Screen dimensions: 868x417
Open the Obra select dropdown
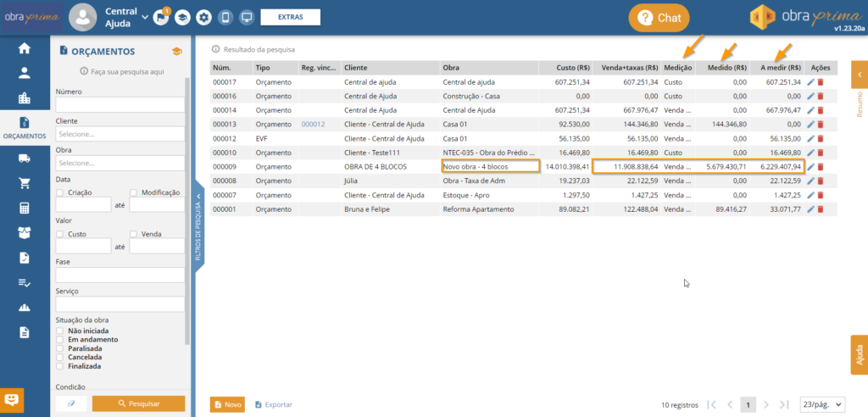(120, 164)
